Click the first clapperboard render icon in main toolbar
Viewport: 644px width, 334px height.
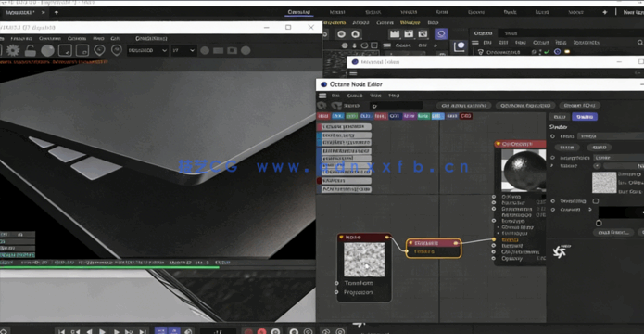point(395,34)
